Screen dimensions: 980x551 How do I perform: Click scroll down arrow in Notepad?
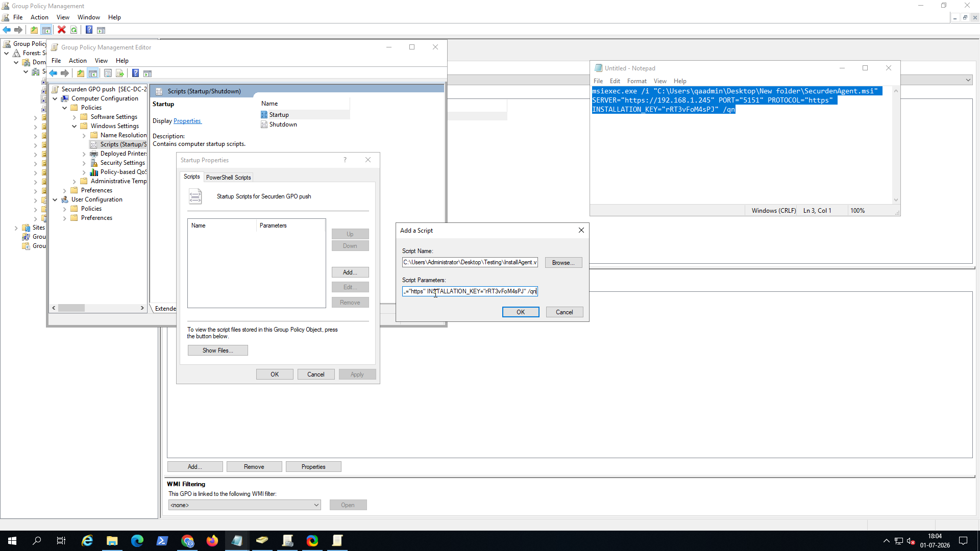click(x=896, y=200)
